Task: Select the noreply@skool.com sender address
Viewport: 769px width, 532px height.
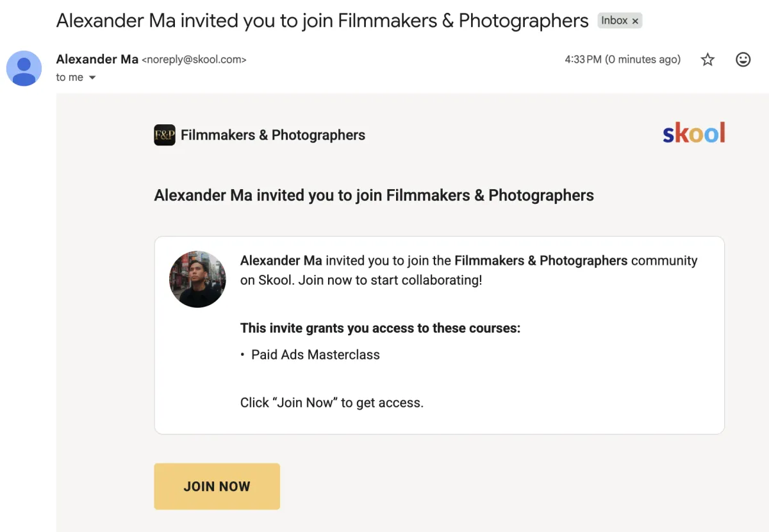Action: pyautogui.click(x=194, y=60)
